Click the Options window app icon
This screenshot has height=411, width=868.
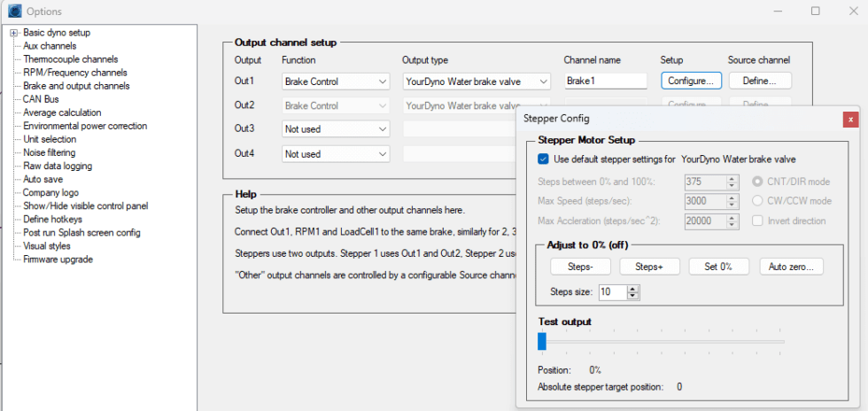[x=14, y=11]
